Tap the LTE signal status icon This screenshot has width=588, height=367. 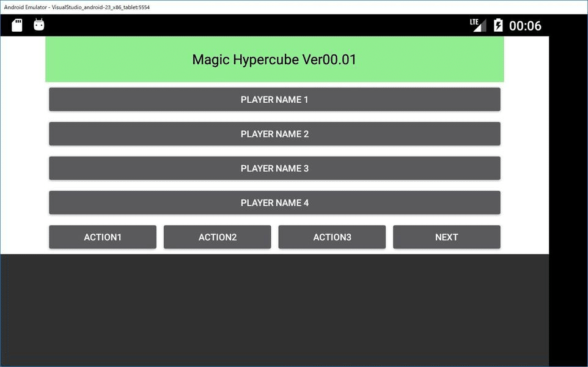tap(478, 25)
